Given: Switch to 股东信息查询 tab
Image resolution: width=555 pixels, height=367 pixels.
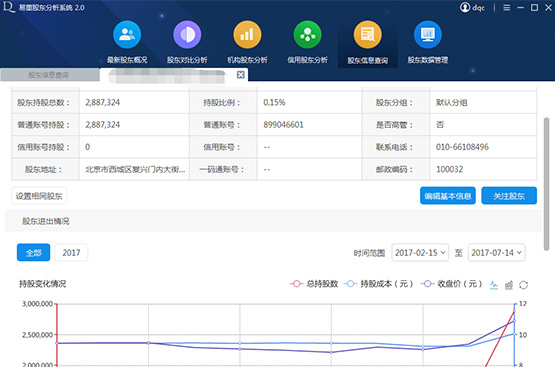Looking at the screenshot, I should 50,75.
